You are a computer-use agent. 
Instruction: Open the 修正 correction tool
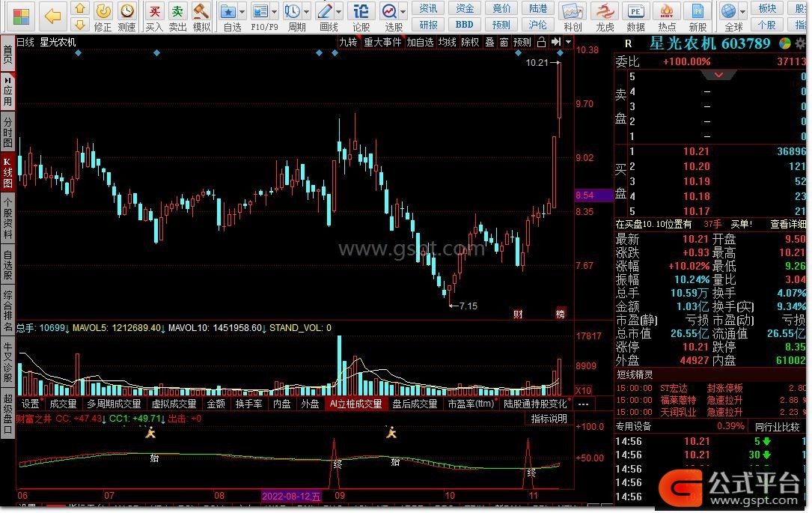103,16
